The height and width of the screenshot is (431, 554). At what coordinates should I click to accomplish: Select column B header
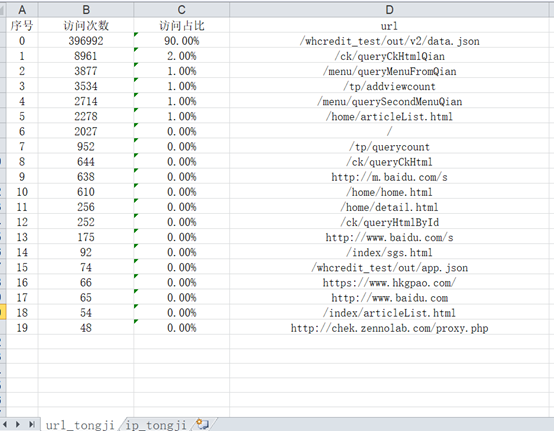coord(86,10)
